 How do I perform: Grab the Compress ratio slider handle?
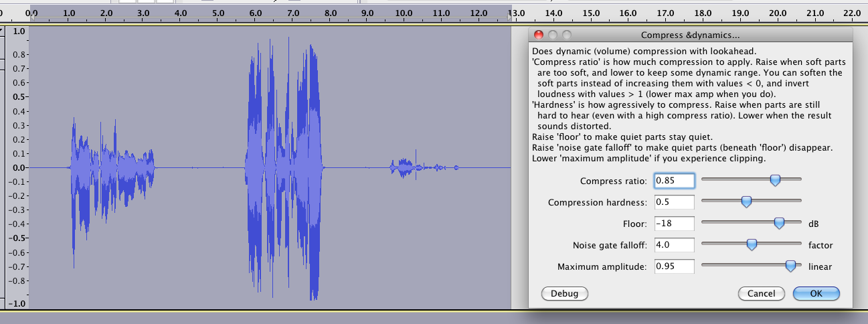[x=775, y=180]
